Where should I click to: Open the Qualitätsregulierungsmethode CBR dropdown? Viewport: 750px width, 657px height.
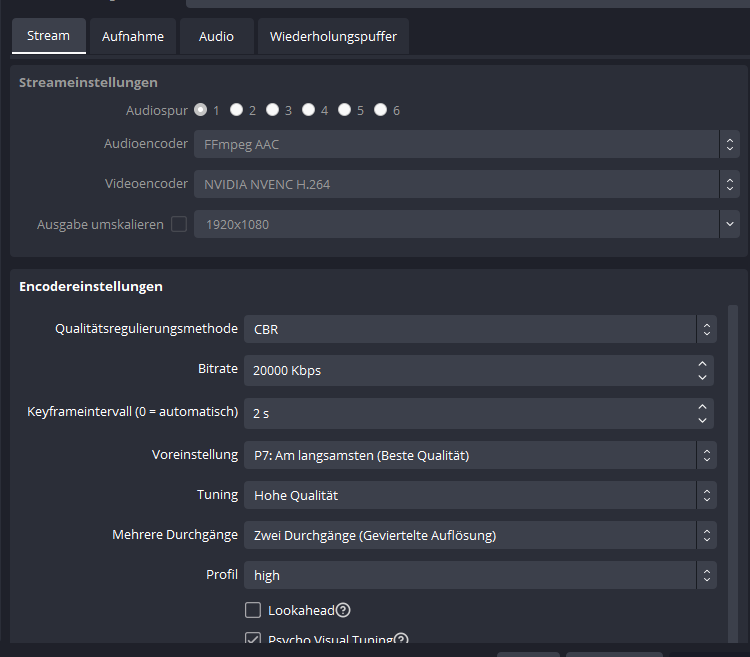[480, 329]
